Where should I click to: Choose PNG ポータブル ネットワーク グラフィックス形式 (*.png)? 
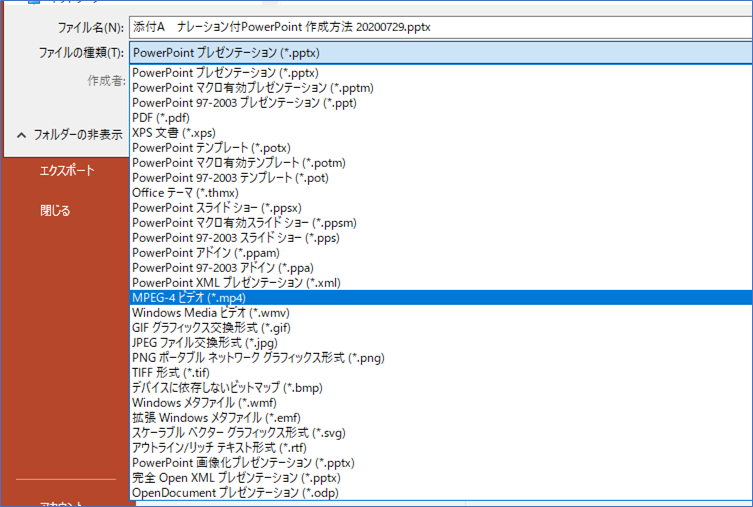[441, 358]
